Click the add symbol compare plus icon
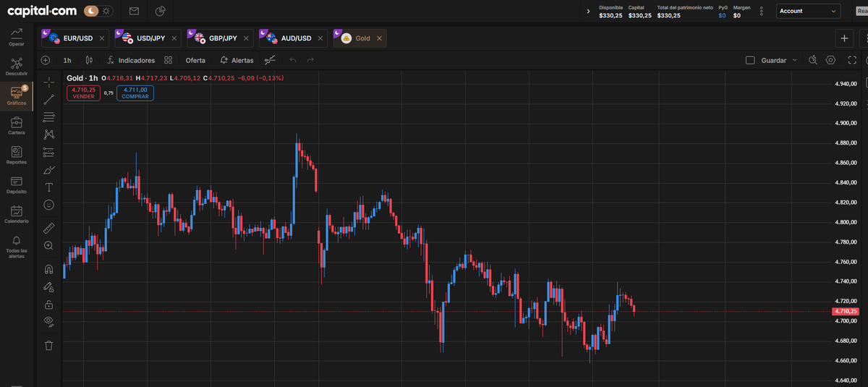Viewport: 868px width, 387px height. (46, 60)
